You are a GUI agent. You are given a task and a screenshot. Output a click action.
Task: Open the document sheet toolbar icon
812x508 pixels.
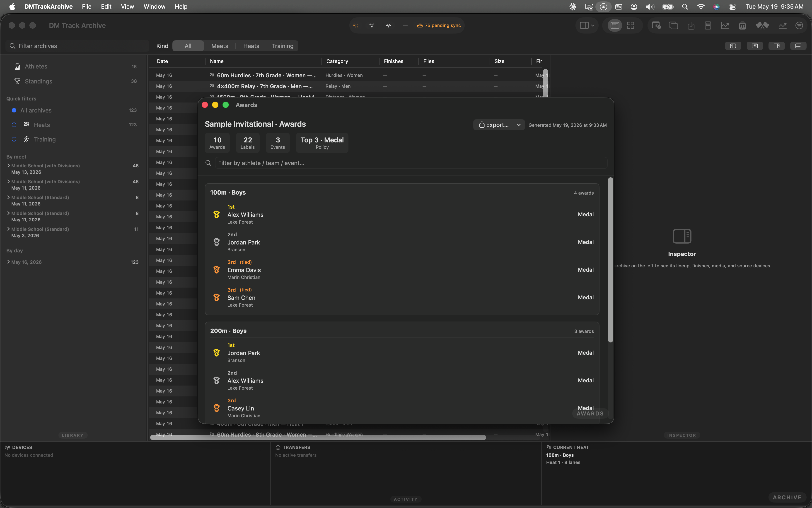tap(708, 26)
